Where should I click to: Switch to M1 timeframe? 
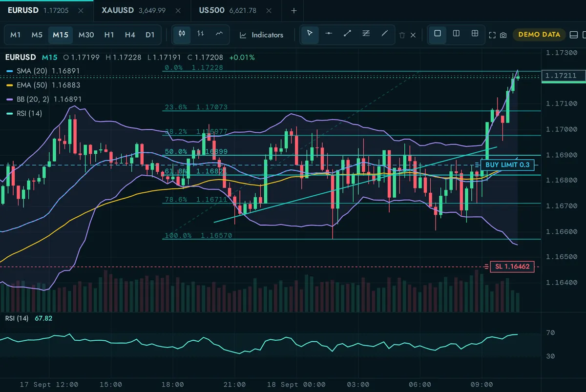pyautogui.click(x=16, y=35)
